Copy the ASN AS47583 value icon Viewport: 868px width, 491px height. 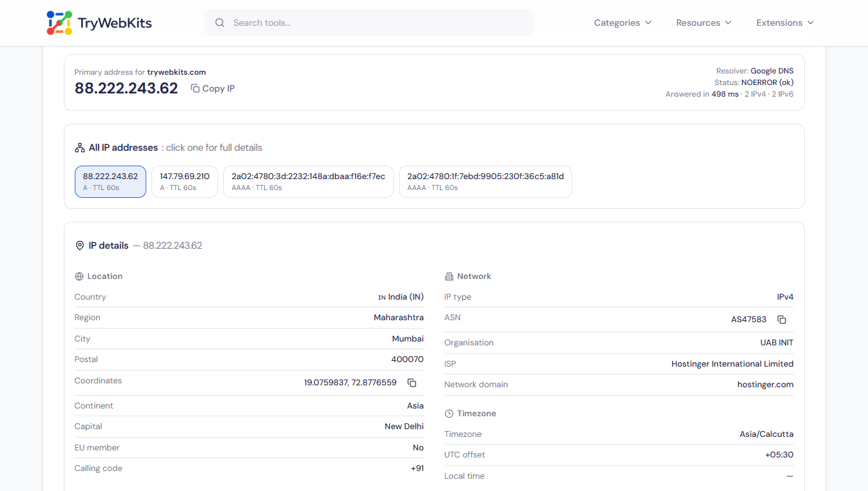coord(782,320)
